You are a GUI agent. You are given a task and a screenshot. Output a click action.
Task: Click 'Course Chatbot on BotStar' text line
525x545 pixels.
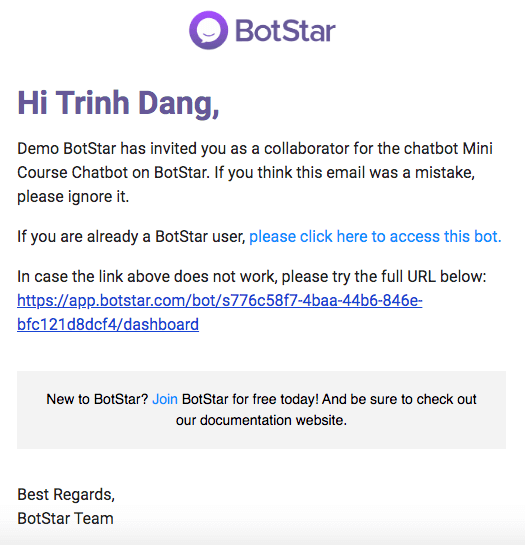click(113, 172)
